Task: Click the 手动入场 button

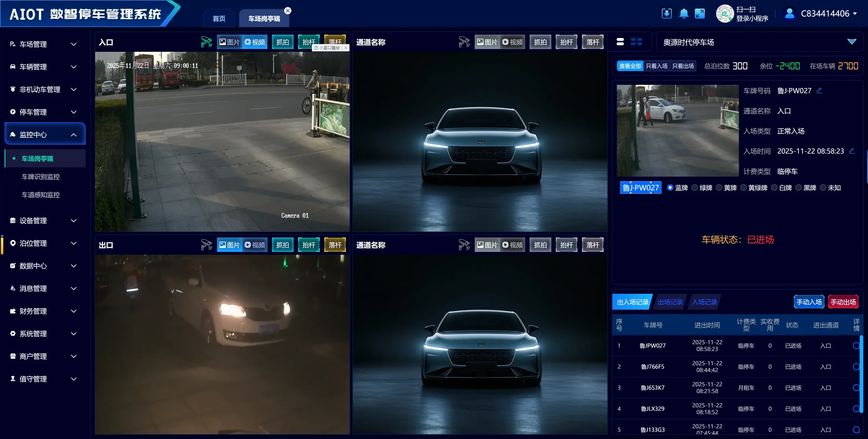Action: tap(809, 302)
